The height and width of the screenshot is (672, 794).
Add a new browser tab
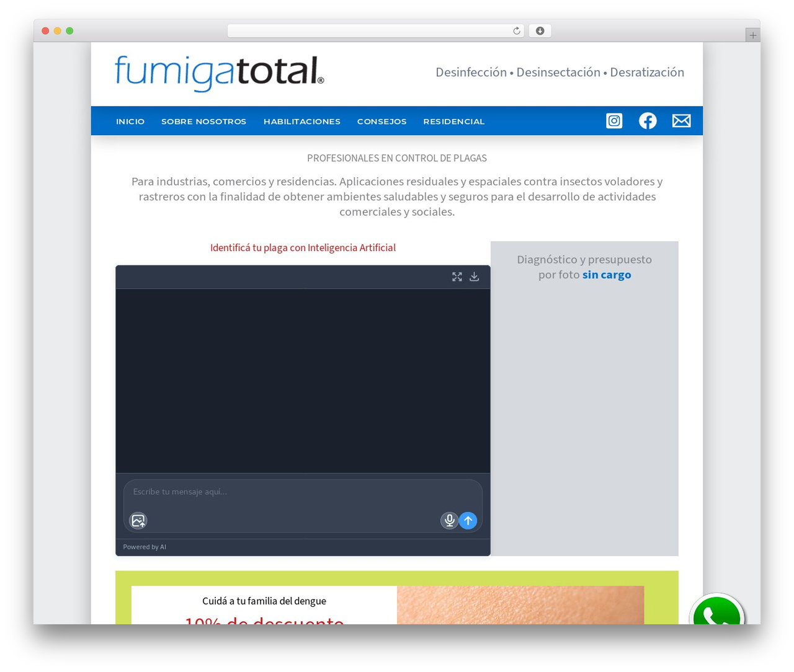(752, 35)
